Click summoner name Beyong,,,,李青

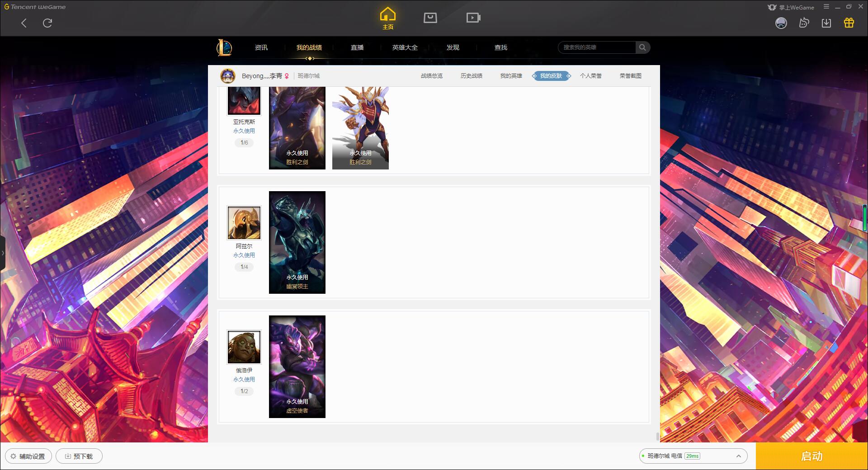pos(262,76)
